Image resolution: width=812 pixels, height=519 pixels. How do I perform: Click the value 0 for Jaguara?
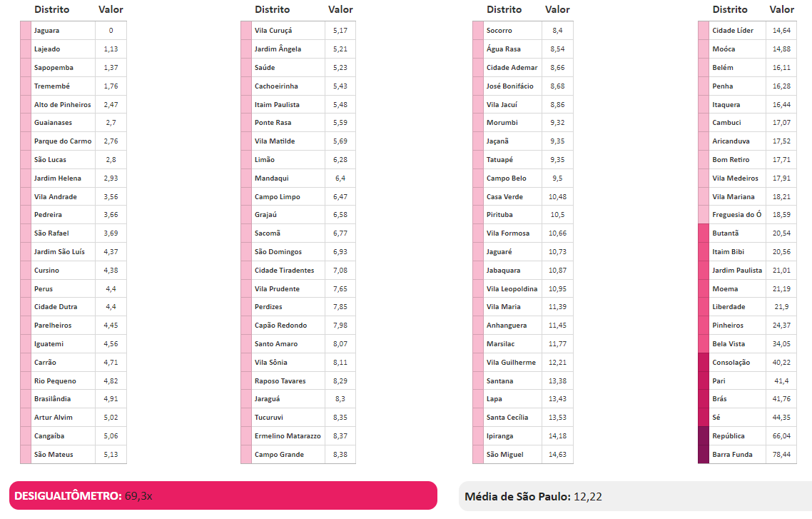[111, 31]
